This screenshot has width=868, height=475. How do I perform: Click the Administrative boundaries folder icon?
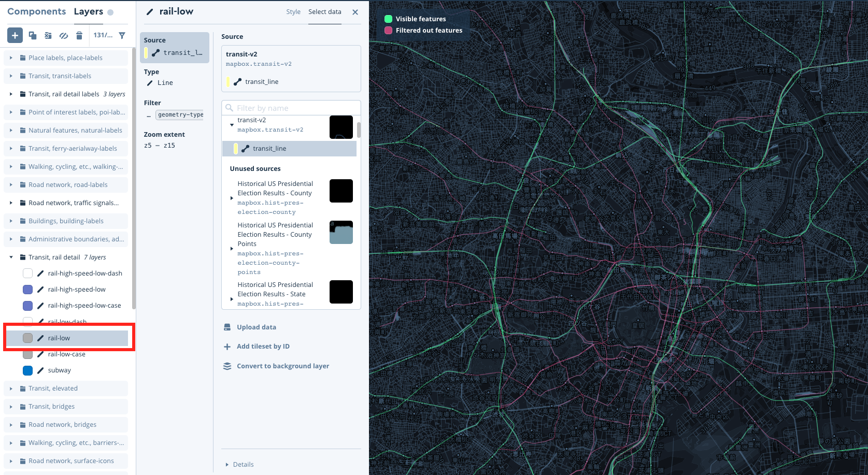tap(23, 239)
